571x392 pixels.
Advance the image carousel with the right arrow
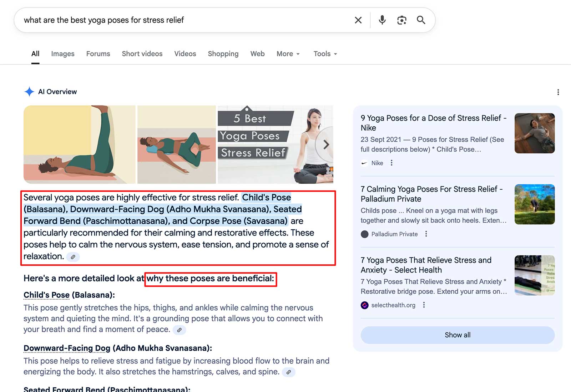pyautogui.click(x=325, y=144)
